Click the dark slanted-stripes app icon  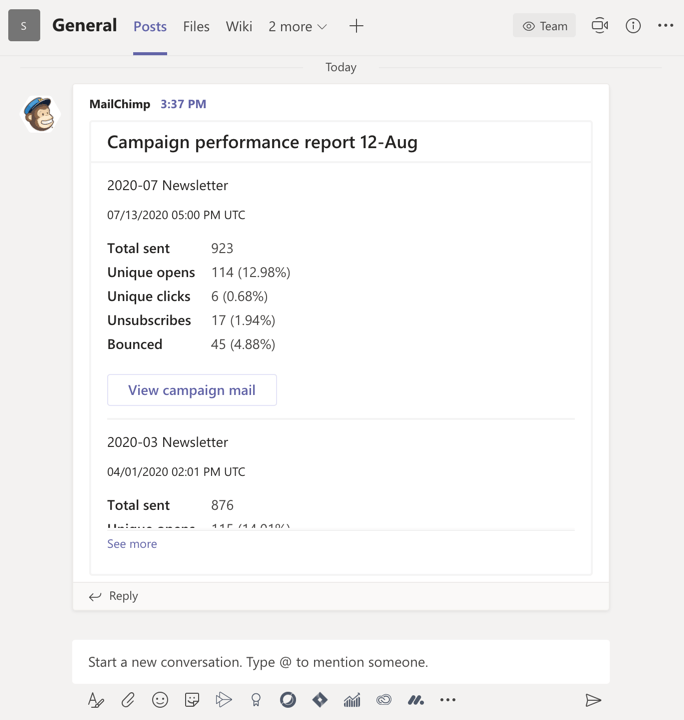tap(416, 700)
